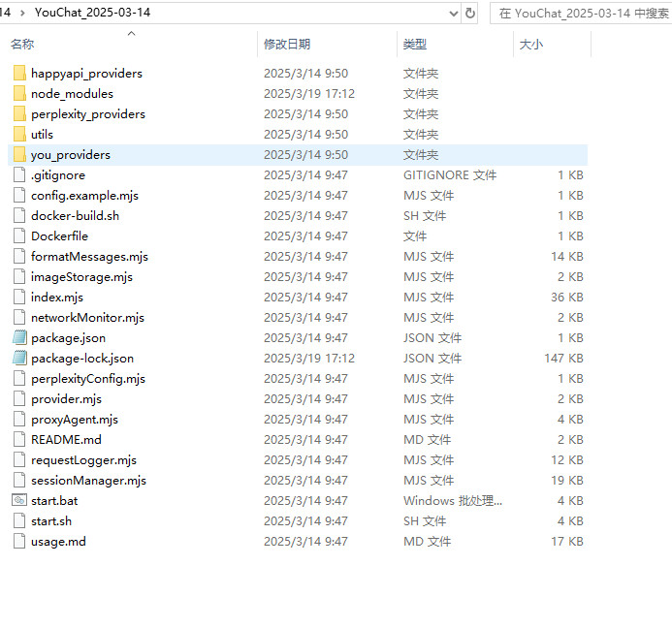Sort by 大小 column header
This screenshot has width=672, height=628.
(x=531, y=45)
